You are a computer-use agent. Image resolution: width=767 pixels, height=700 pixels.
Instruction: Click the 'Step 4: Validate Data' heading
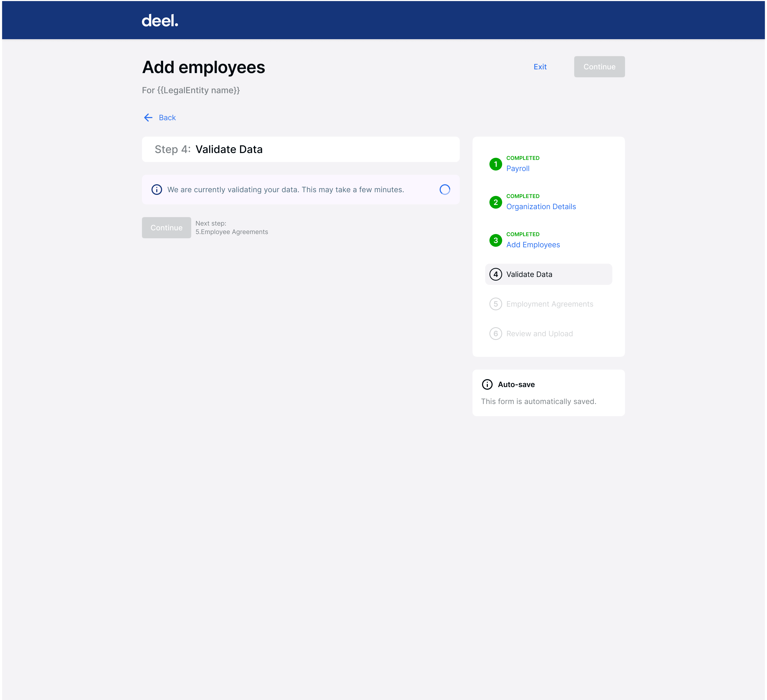click(208, 149)
